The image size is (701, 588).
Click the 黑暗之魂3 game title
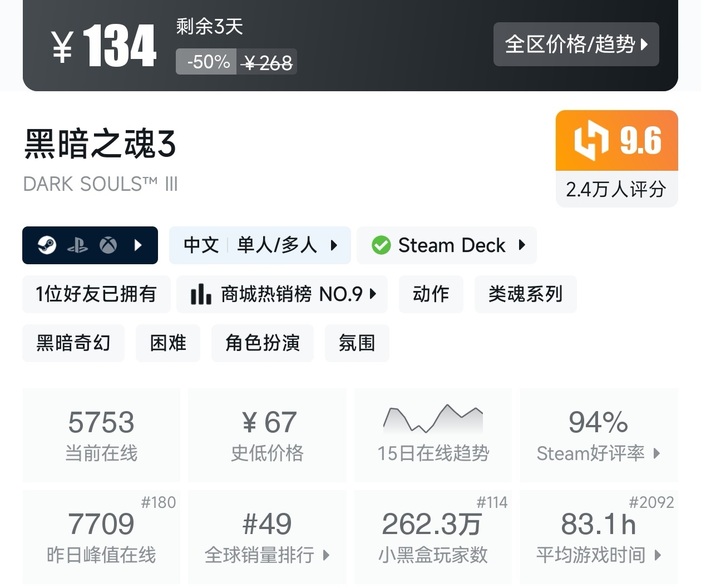click(x=100, y=144)
